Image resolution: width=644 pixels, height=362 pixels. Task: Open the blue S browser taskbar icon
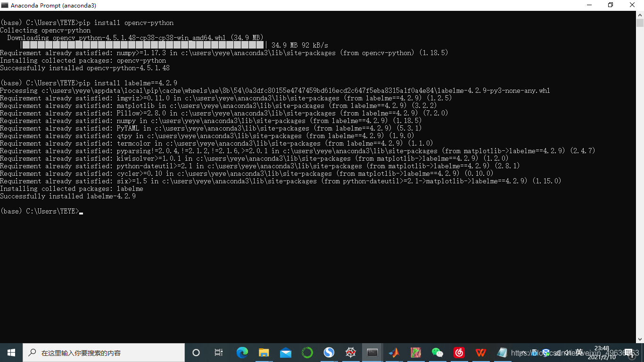point(329,353)
